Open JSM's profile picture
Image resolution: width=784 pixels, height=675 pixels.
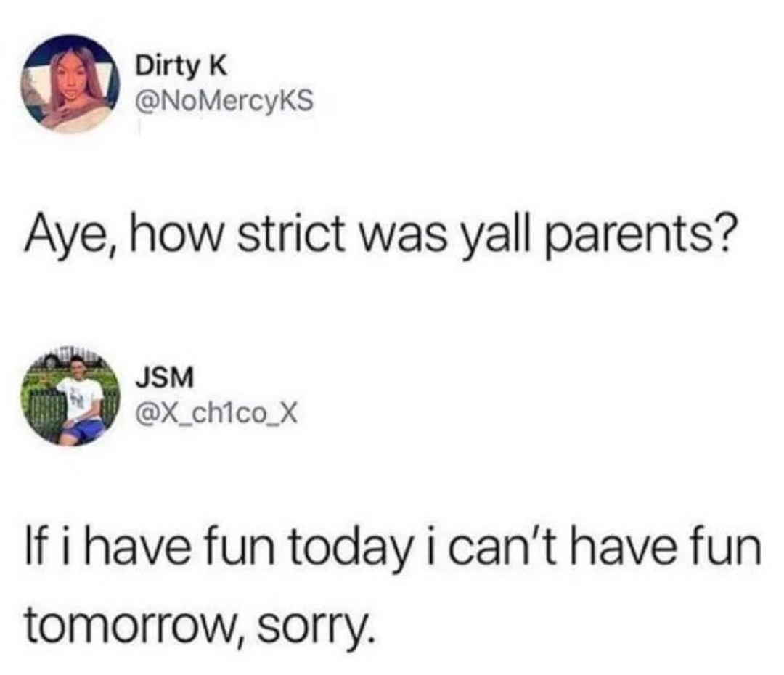pyautogui.click(x=70, y=395)
